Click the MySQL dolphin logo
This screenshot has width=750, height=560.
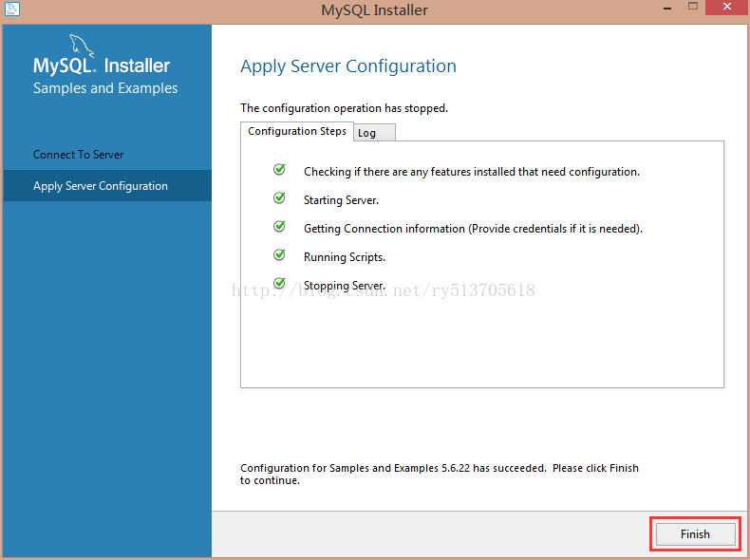(81, 46)
